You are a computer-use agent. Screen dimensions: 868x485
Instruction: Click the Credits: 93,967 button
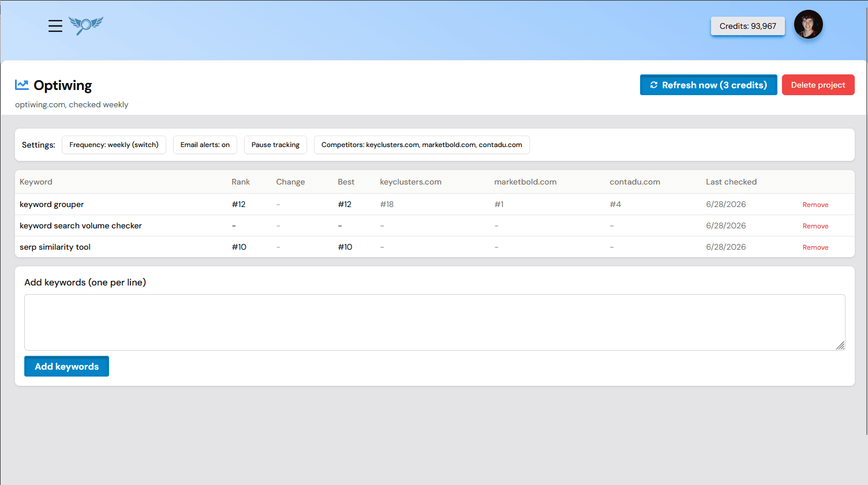click(x=747, y=26)
